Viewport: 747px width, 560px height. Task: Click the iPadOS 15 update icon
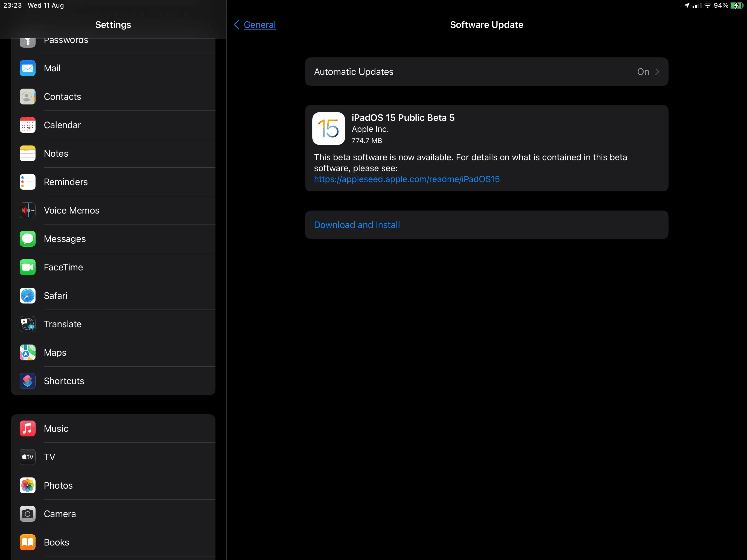click(x=328, y=128)
